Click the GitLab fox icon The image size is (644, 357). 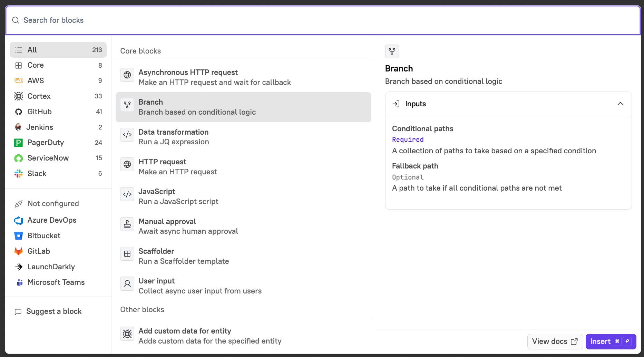pyautogui.click(x=18, y=251)
